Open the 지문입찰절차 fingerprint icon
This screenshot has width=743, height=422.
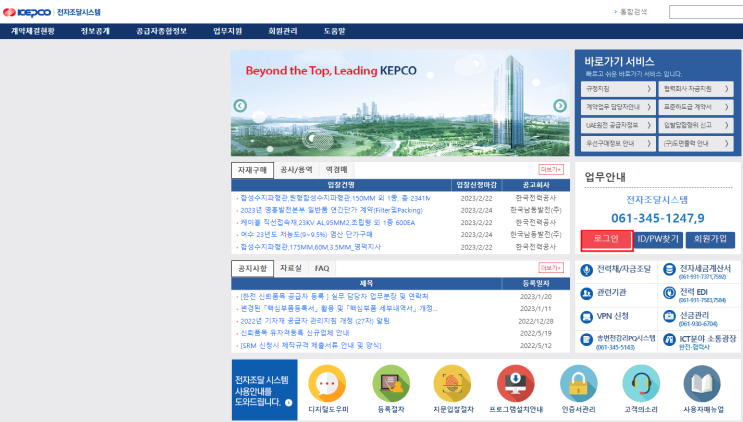pos(452,383)
